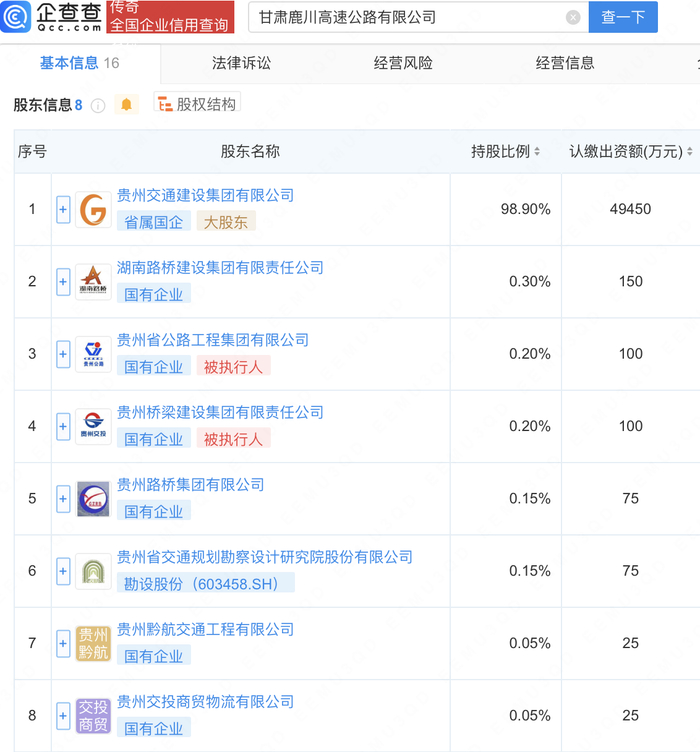Clear the search box with the X icon
The height and width of the screenshot is (752, 700).
coord(572,18)
